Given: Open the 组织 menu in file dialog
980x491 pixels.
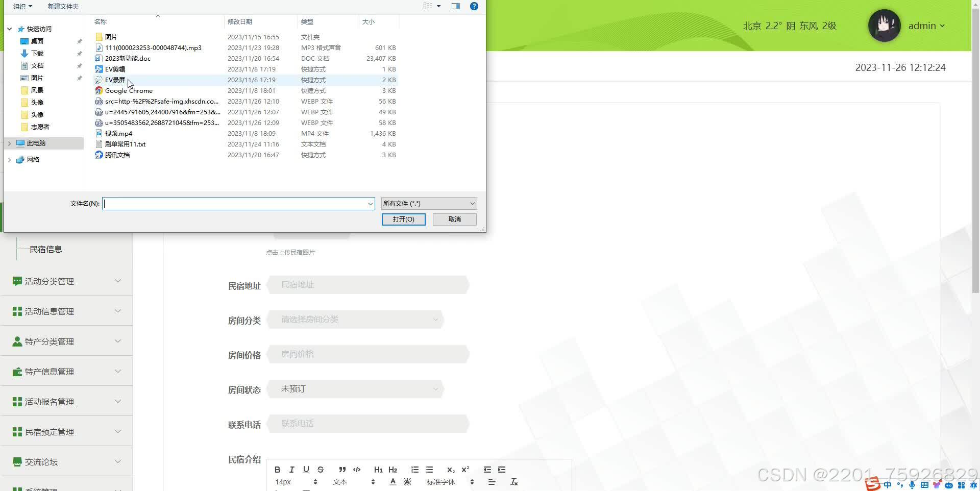Looking at the screenshot, I should [x=22, y=6].
